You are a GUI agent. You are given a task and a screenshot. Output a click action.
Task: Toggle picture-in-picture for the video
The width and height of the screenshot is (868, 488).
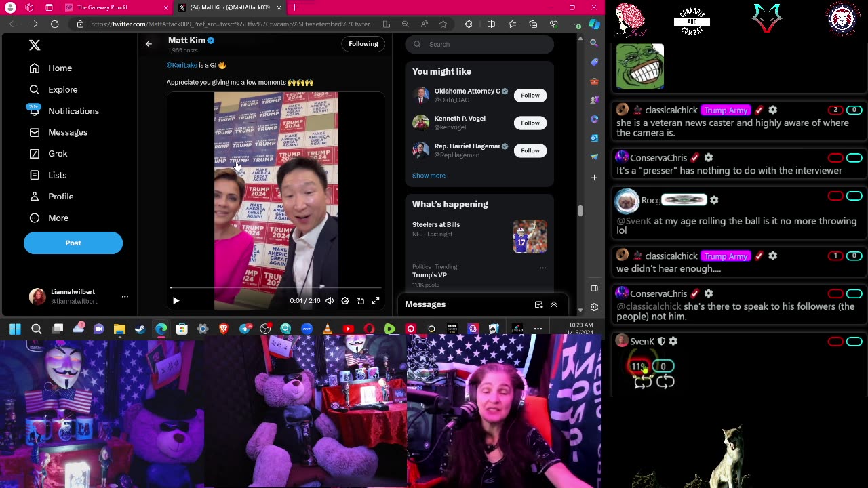360,301
